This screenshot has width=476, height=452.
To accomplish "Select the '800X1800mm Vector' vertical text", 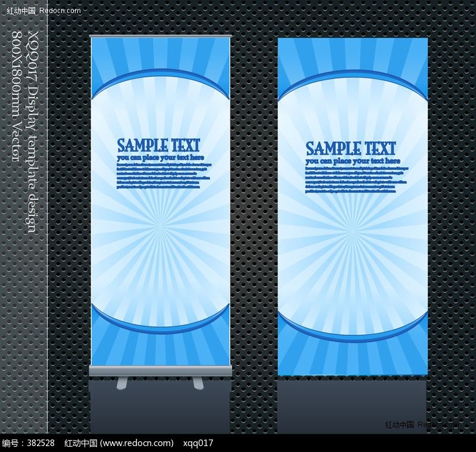I will [x=17, y=95].
